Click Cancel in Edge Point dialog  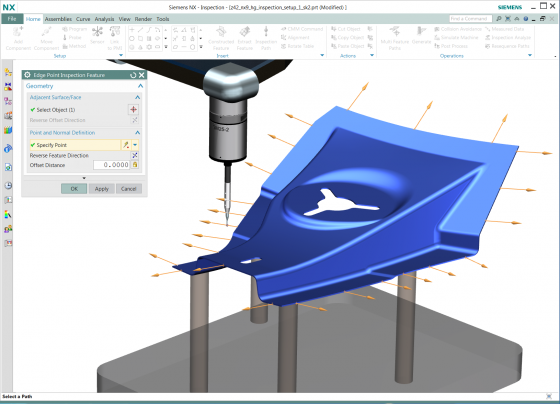129,189
